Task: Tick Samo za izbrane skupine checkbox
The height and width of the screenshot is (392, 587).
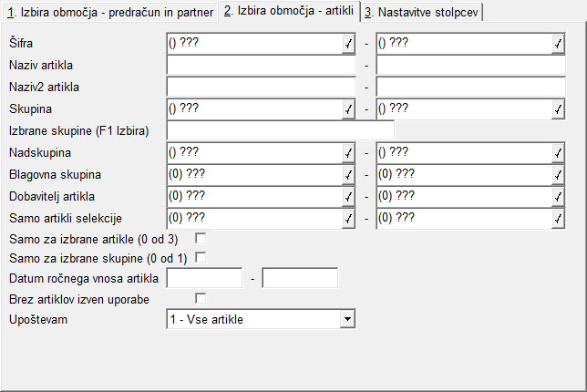Action: (201, 258)
